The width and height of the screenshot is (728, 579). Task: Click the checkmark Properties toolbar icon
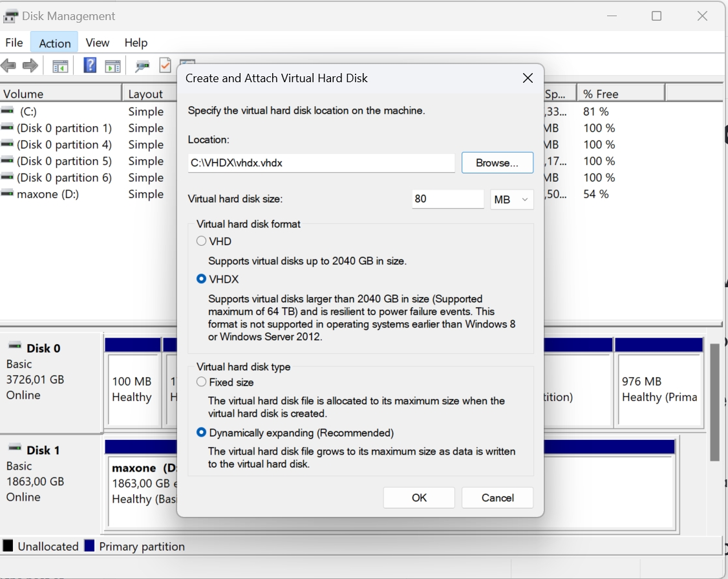(165, 65)
